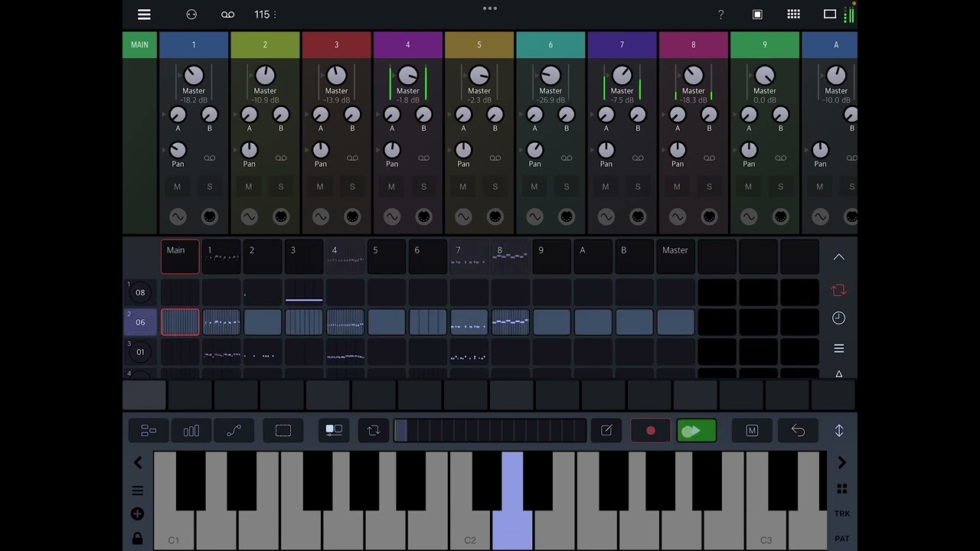Select mixer channel 8 magenta header
Image resolution: width=980 pixels, height=551 pixels.
tap(694, 45)
